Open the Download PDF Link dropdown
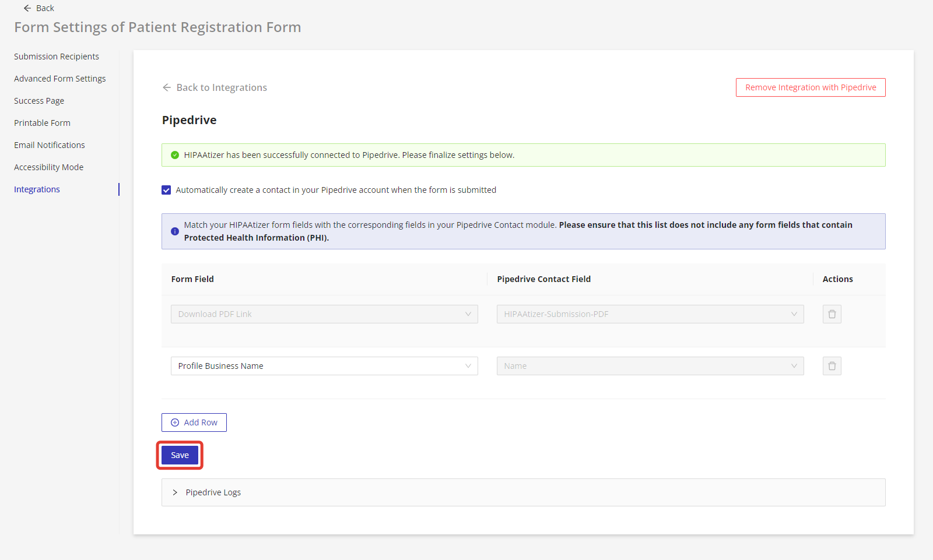Image resolution: width=933 pixels, height=560 pixels. [324, 314]
